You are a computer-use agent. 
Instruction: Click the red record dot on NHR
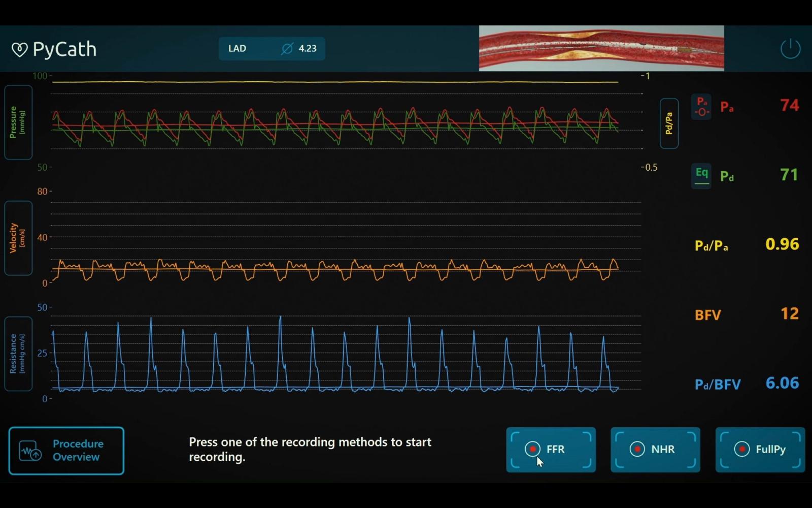point(637,449)
